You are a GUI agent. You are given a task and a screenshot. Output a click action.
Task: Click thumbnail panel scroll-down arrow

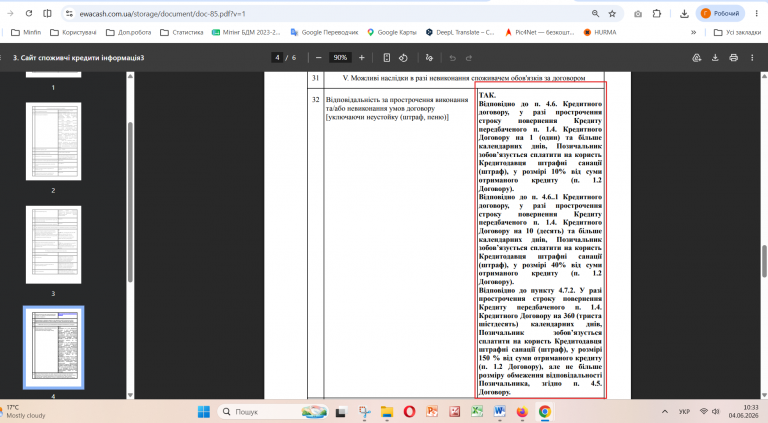click(x=130, y=395)
